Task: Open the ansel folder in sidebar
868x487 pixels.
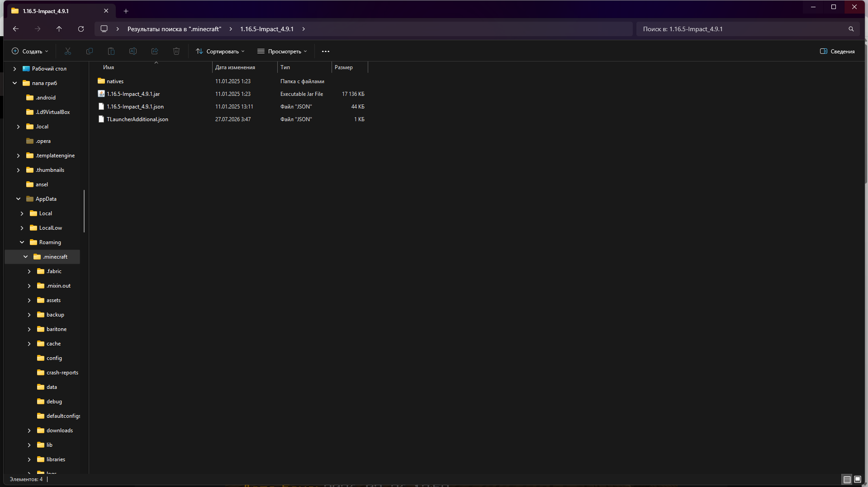Action: tap(37, 184)
